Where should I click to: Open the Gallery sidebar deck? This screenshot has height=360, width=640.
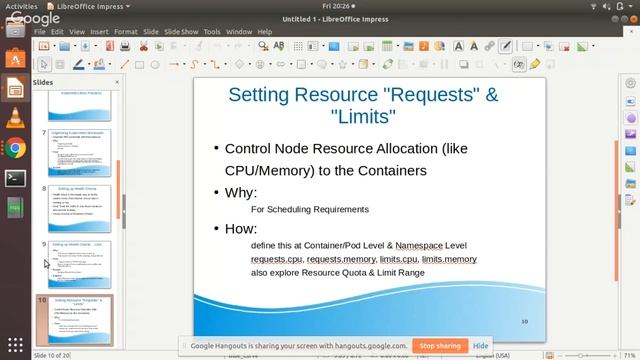(630, 183)
